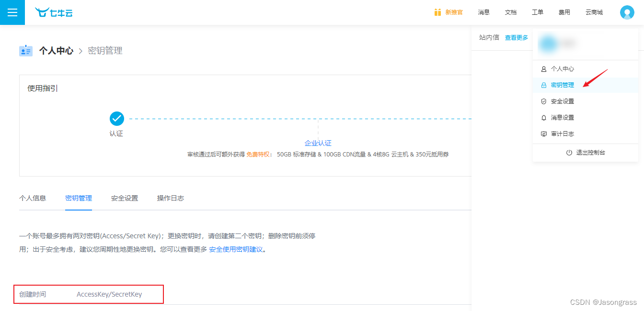Click the blue 认证 checkmark circle
The width and height of the screenshot is (644, 311).
pyautogui.click(x=116, y=118)
